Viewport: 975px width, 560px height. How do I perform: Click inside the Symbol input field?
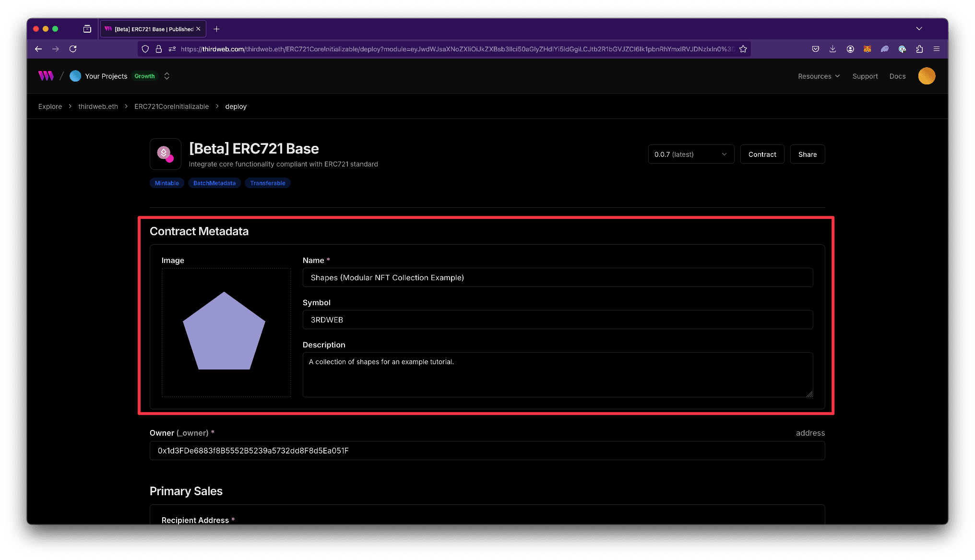click(558, 319)
